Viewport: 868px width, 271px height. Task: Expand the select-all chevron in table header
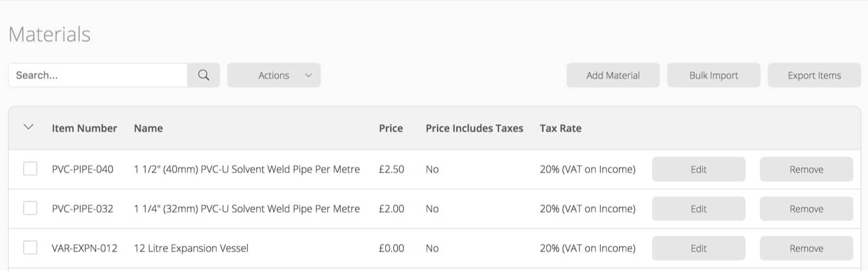[x=29, y=128]
